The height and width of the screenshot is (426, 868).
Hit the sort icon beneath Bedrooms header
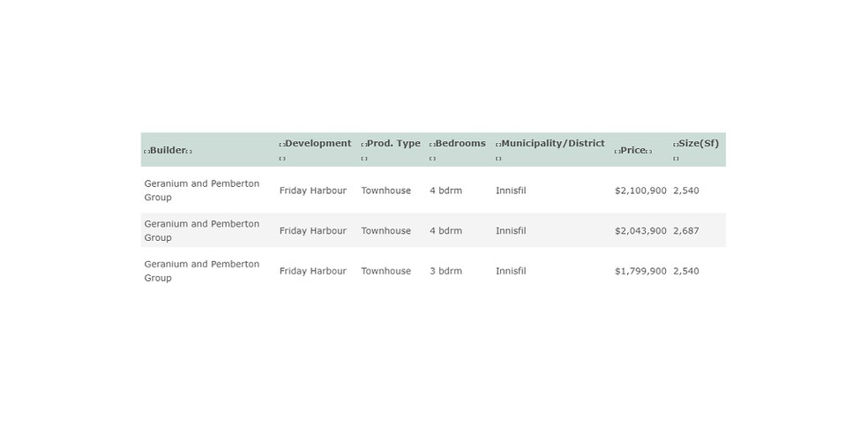pos(432,159)
